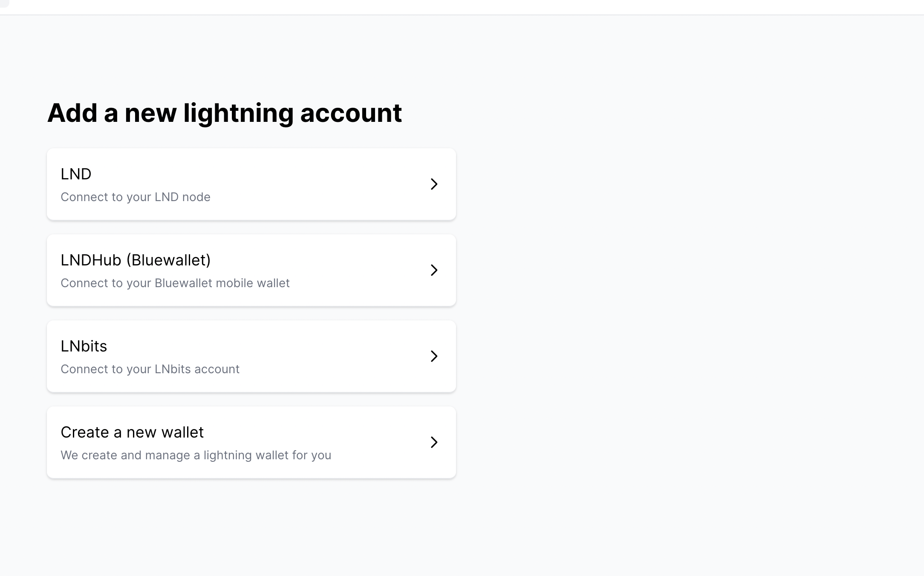Select the LND connection option
924x576 pixels.
(251, 184)
